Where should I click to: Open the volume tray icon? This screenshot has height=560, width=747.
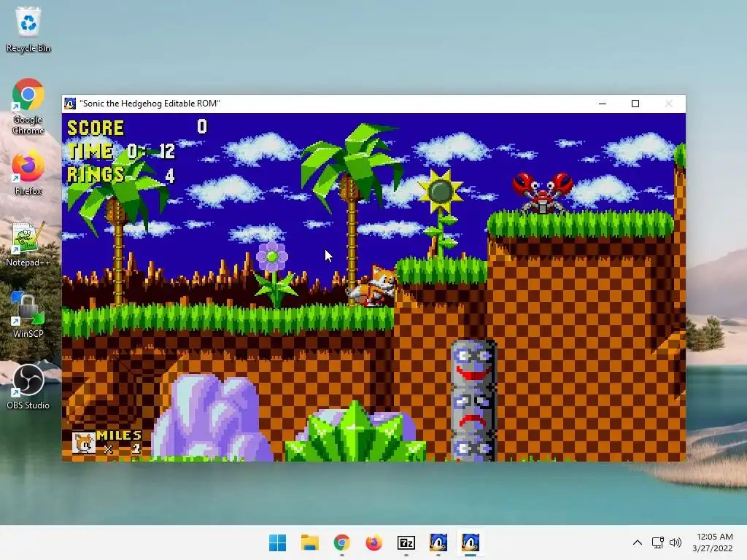[675, 542]
